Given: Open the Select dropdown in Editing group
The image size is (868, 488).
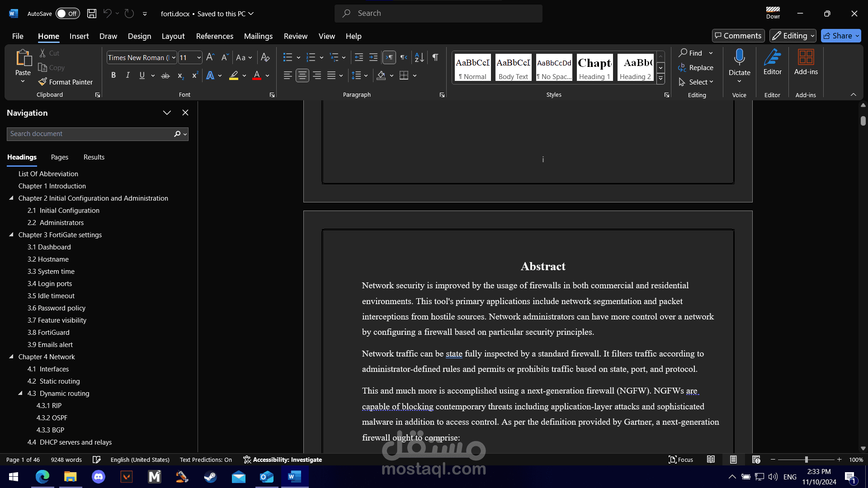Looking at the screenshot, I should pyautogui.click(x=696, y=82).
